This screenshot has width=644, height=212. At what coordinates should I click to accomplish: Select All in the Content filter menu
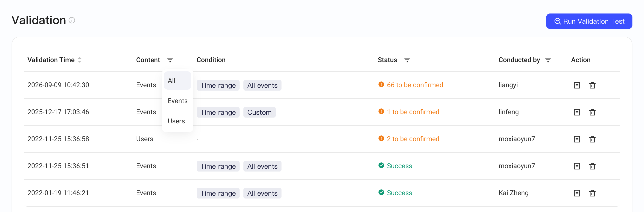click(x=177, y=80)
